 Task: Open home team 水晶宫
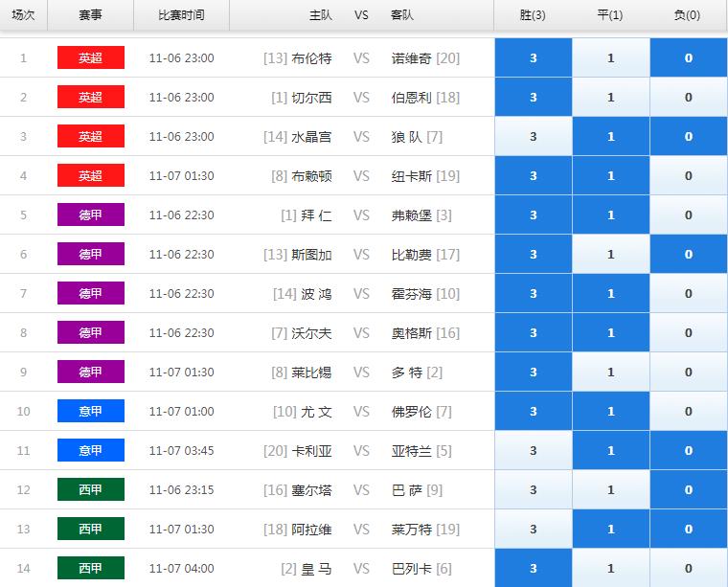click(x=311, y=137)
